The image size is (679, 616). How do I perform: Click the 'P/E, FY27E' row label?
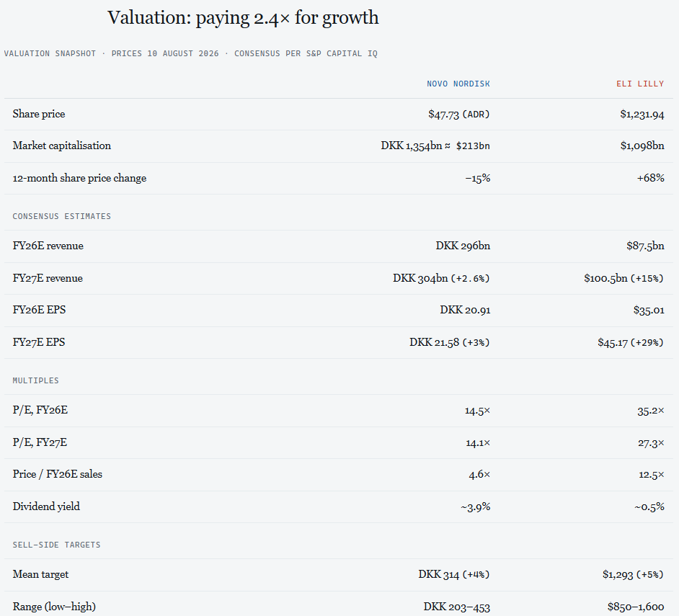pyautogui.click(x=40, y=442)
